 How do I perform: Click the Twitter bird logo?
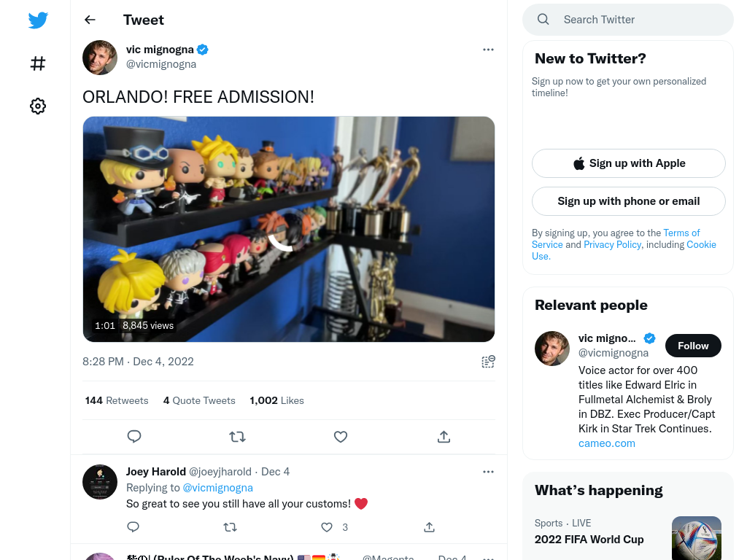[x=38, y=20]
